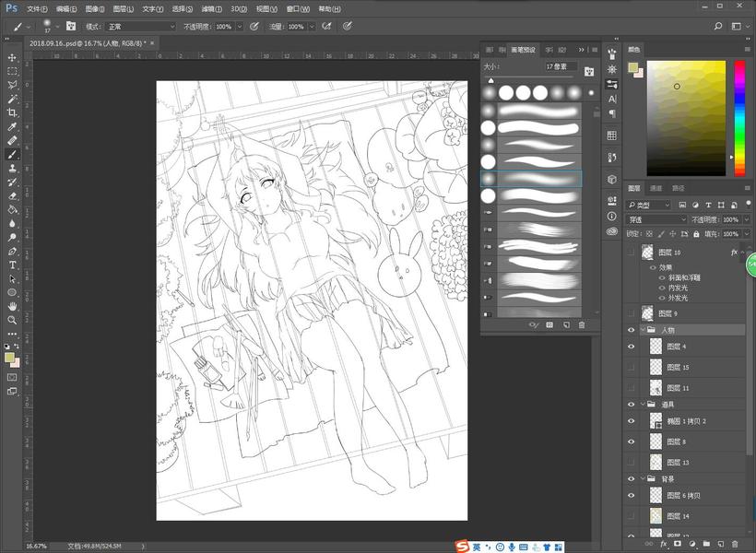Toggle the brush settings panel icon
The width and height of the screenshot is (756, 553).
[71, 27]
